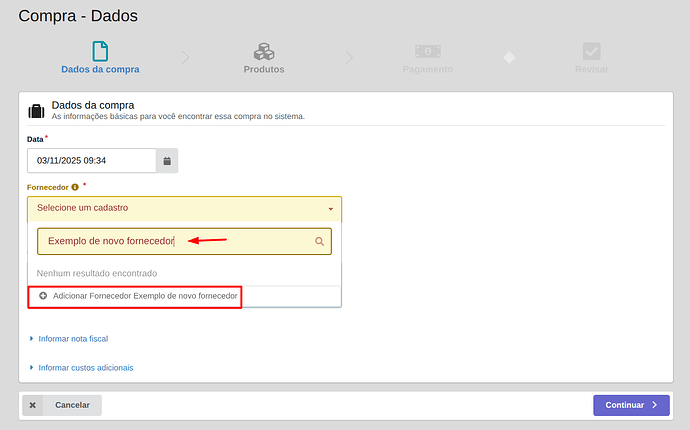
Task: Click the Dados da compra document icon
Action: pos(100,51)
